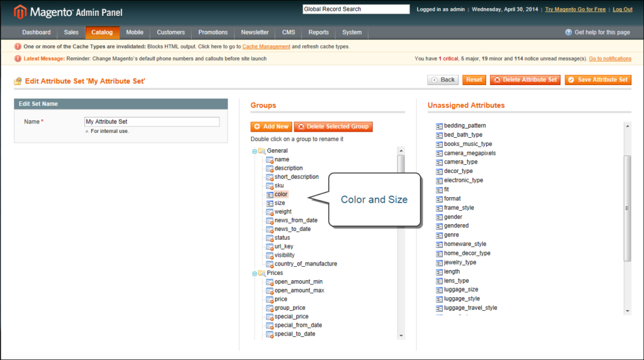Image resolution: width=644 pixels, height=360 pixels.
Task: Click the Groups tree scrollbar down arrow
Action: 401,335
